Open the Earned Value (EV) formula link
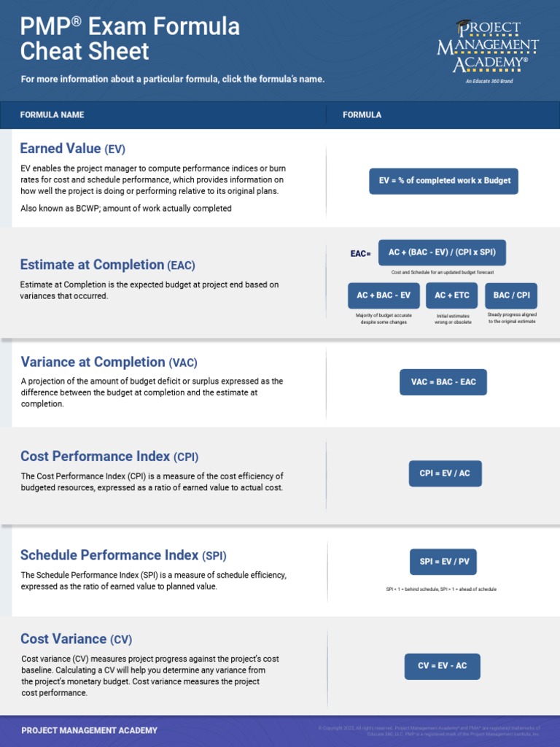 click(x=72, y=149)
